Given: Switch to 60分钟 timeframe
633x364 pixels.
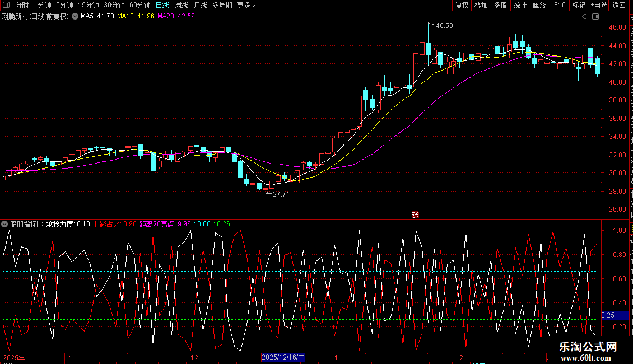Looking at the screenshot, I should click(x=139, y=5).
